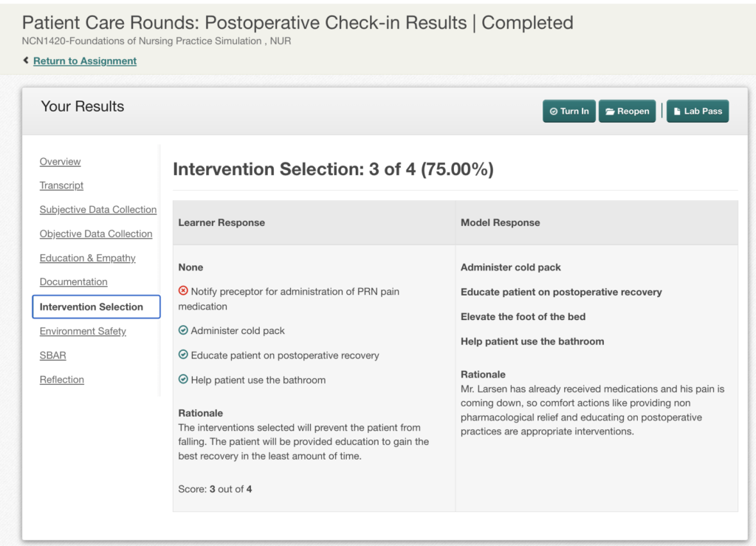Open the Lab Pass document
The image size is (756, 546).
698,112
